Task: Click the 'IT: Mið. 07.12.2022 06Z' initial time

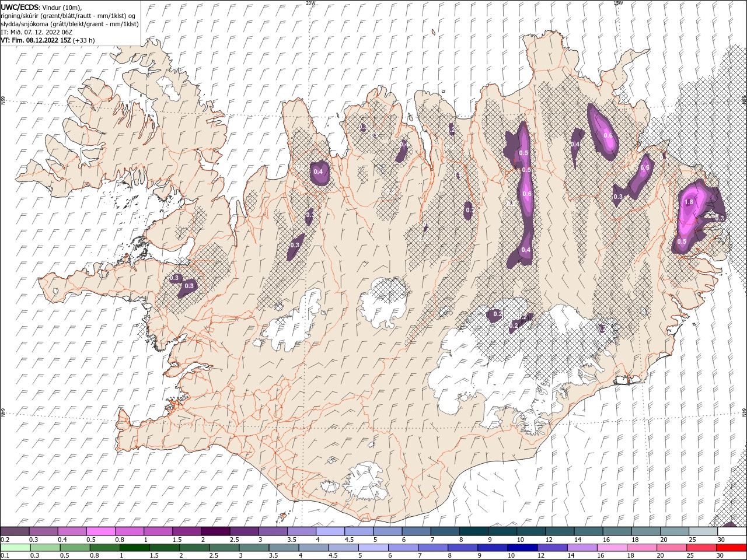Action: (x=37, y=32)
